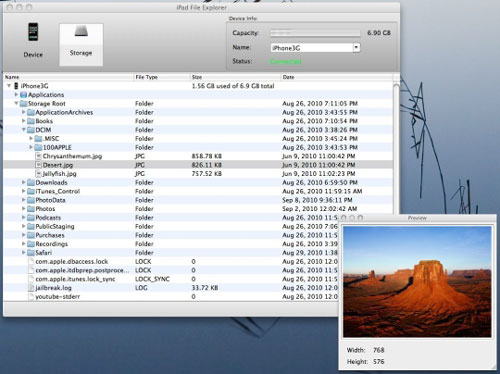Click the Capacity progress bar
This screenshot has height=374, width=500.
coord(315,33)
